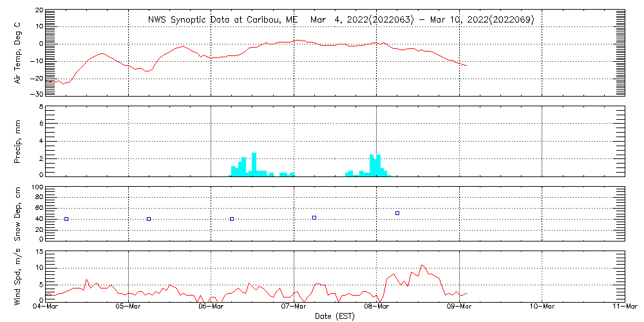The height and width of the screenshot is (322, 644).
Task: Click the 06-Mar snow depth data point
Action: pos(232,219)
